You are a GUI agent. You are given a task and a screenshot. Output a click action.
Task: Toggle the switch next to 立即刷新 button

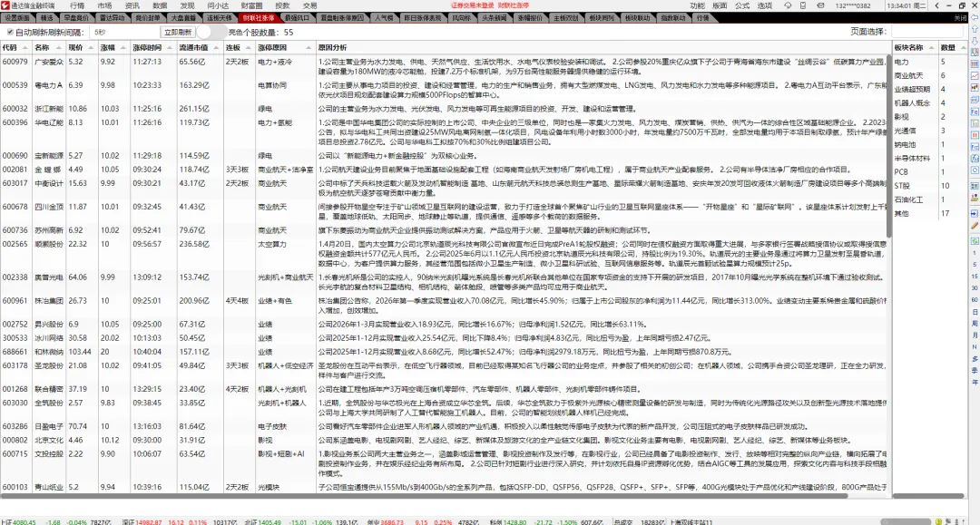tap(211, 32)
